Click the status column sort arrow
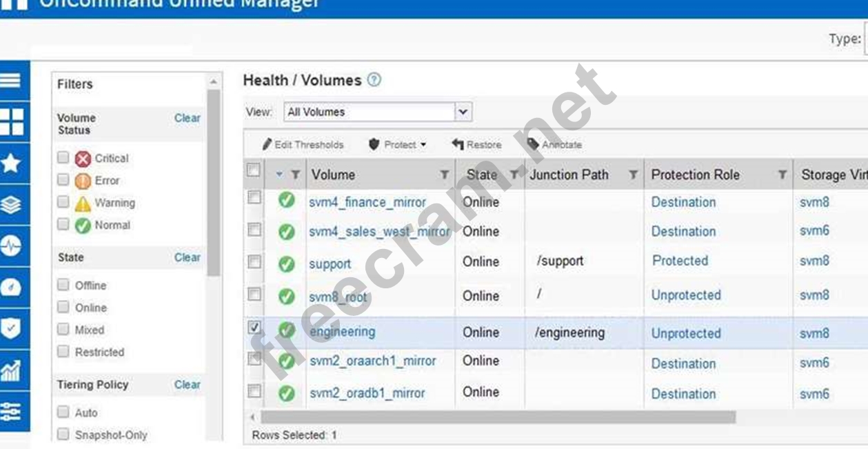Image resolution: width=868 pixels, height=449 pixels. [x=279, y=175]
